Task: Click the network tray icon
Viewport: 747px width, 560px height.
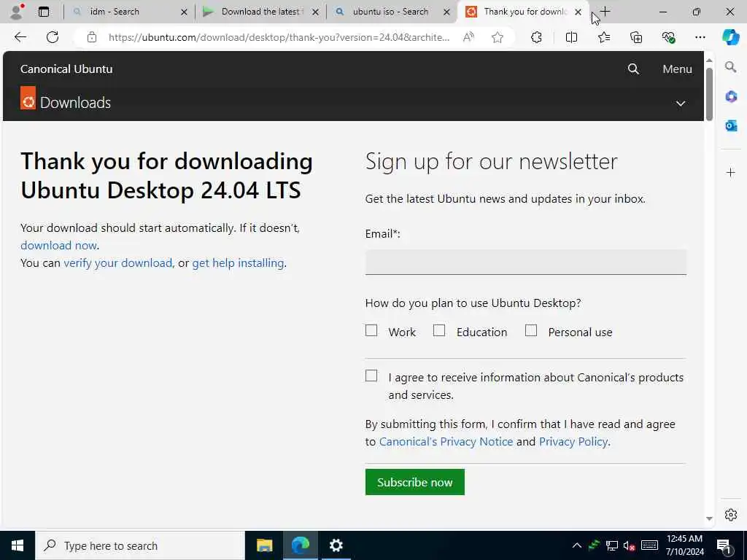Action: click(612, 545)
